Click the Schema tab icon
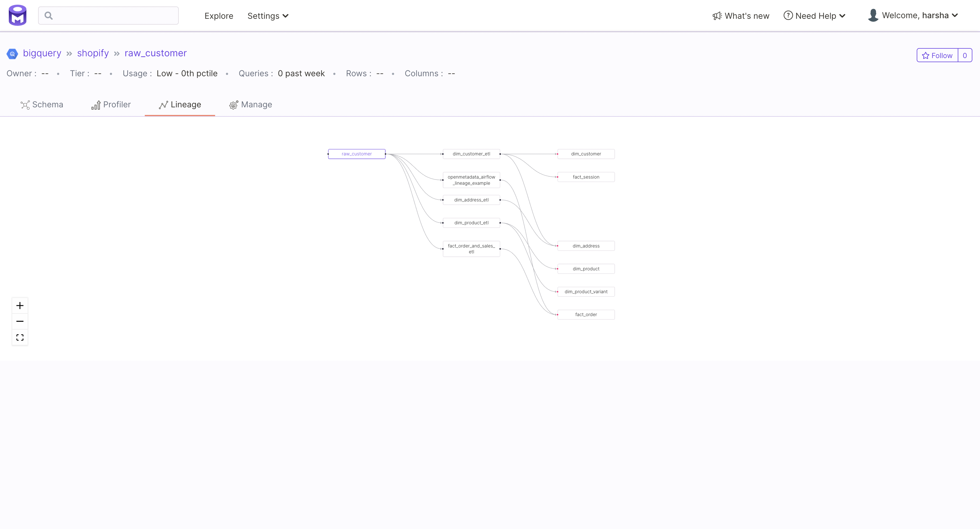The image size is (980, 529). pos(25,105)
